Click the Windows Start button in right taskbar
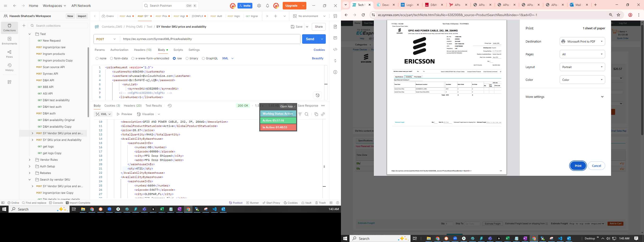 [345, 238]
